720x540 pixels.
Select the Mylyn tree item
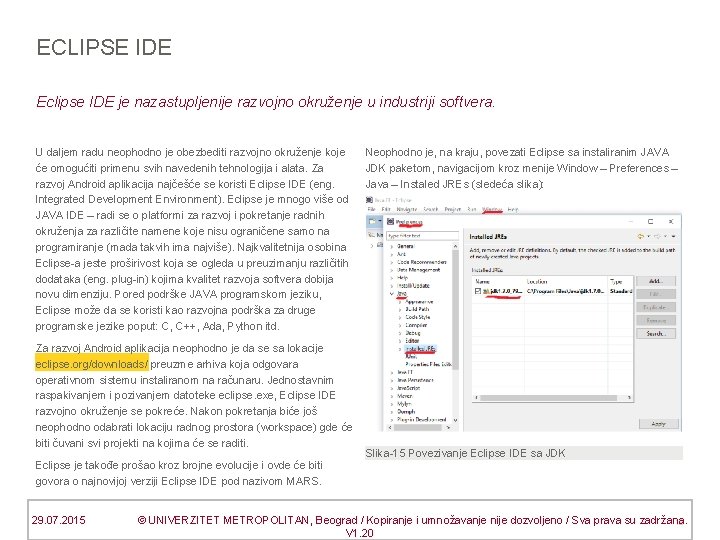(x=404, y=404)
